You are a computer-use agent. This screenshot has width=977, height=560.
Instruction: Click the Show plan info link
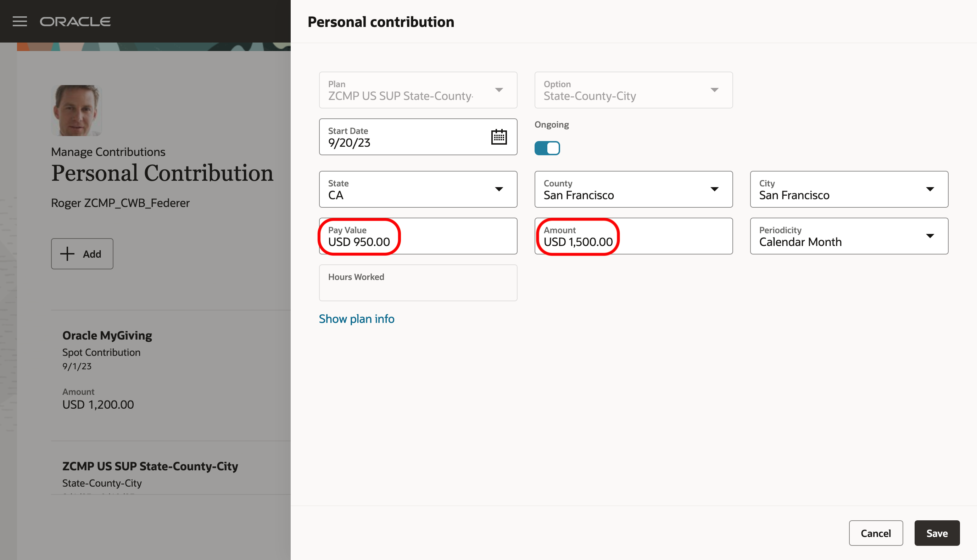pos(357,319)
